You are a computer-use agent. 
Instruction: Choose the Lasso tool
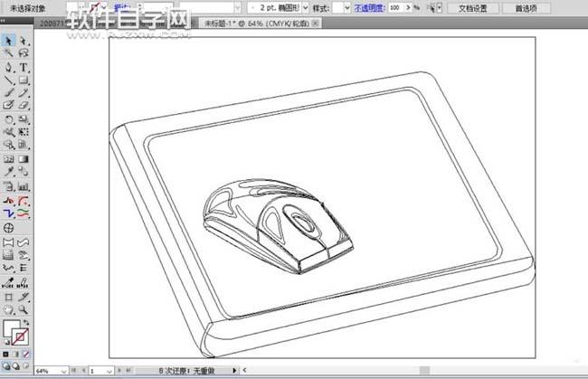click(x=24, y=53)
